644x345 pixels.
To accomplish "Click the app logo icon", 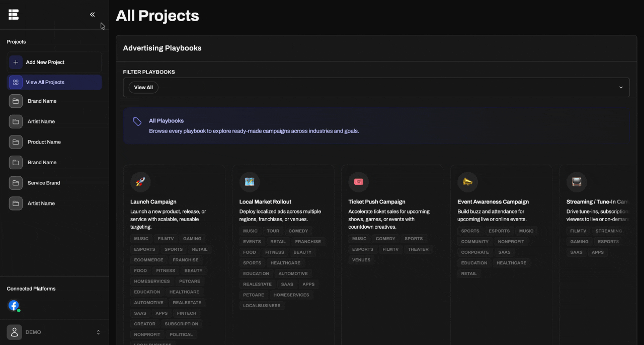I will (x=14, y=15).
